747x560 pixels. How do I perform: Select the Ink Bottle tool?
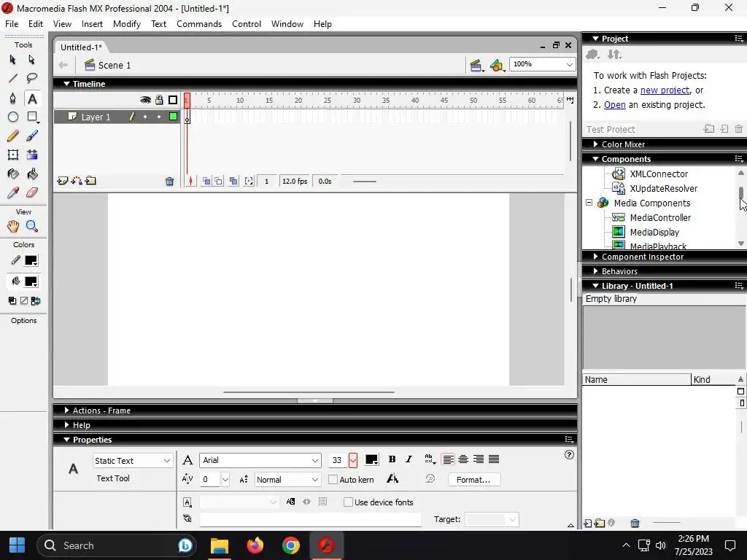point(13,174)
